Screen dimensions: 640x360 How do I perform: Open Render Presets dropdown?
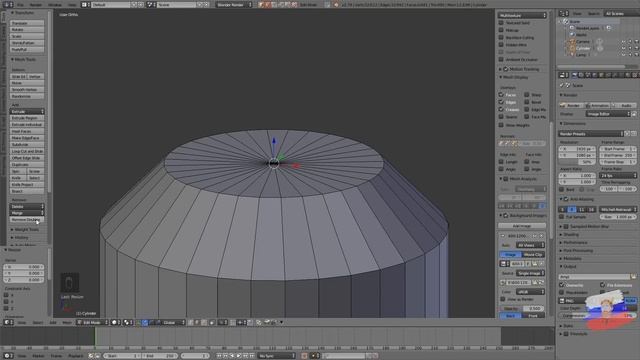[591, 134]
